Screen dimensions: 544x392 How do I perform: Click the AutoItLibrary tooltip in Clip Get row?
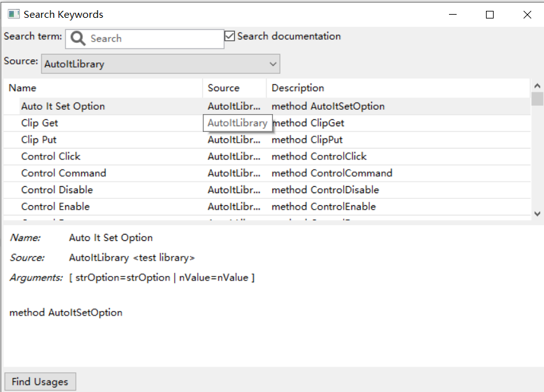pos(238,123)
